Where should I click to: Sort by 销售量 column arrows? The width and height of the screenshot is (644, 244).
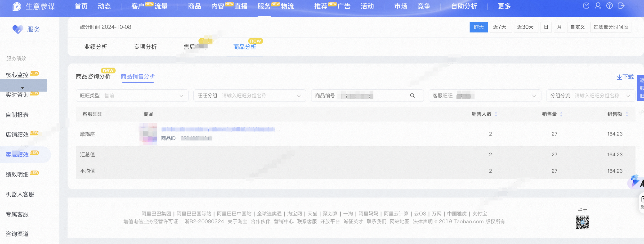pyautogui.click(x=561, y=114)
